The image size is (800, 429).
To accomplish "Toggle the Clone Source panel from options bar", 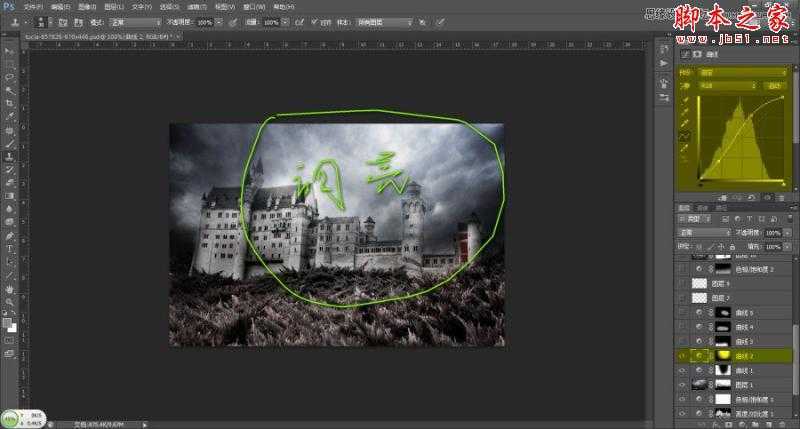I will tap(78, 22).
